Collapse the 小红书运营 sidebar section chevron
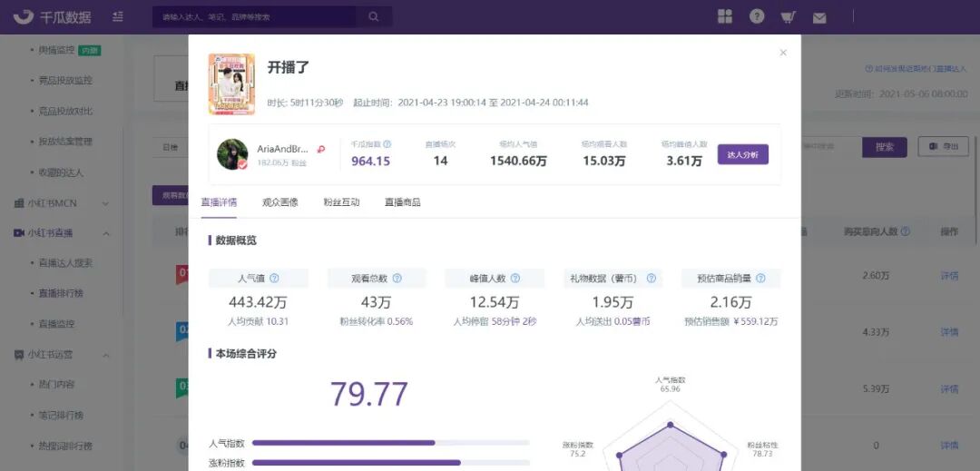Viewport: 980px width, 471px height. pos(105,355)
